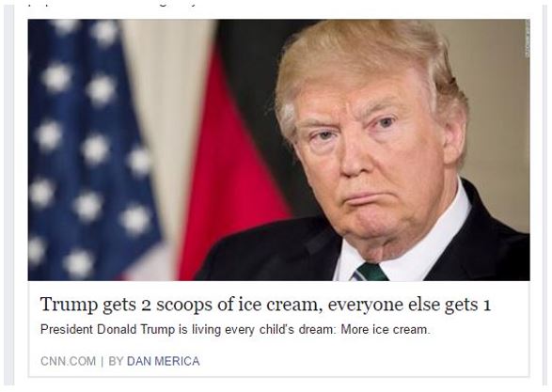
Task: Click the small watermark in photo corner
Action: point(527,39)
